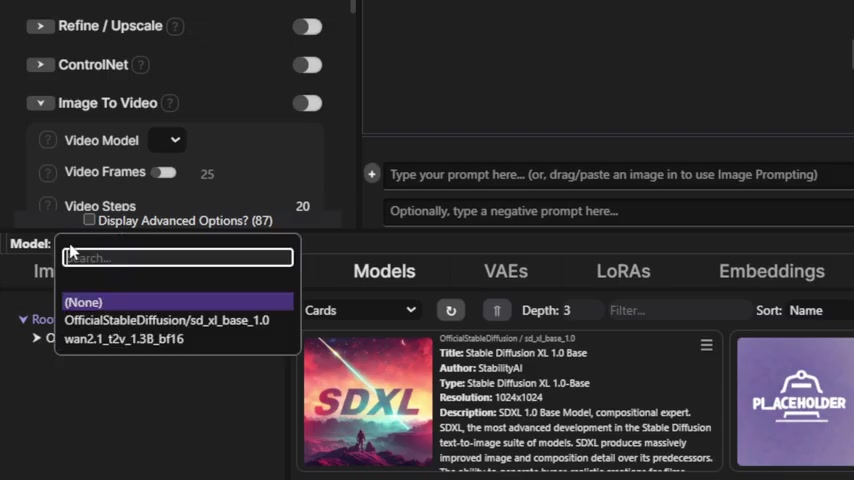854x480 pixels.
Task: Click the refresh models icon button
Action: click(451, 311)
